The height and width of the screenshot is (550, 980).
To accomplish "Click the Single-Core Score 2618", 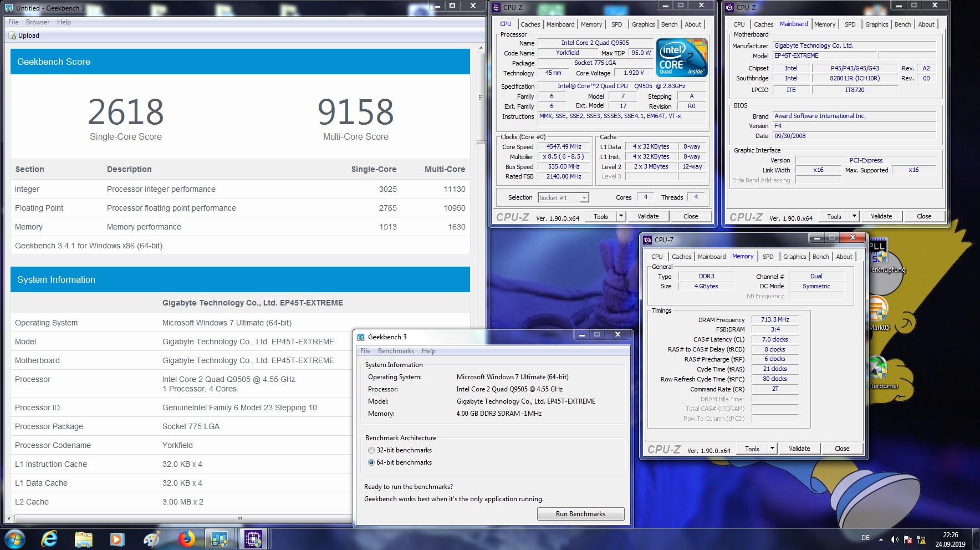I will pyautogui.click(x=126, y=111).
